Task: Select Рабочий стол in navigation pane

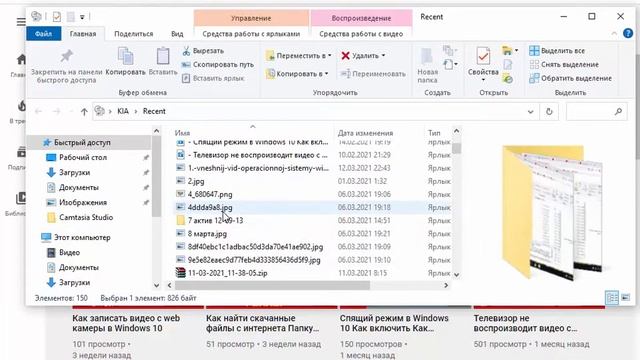Action: click(x=83, y=158)
